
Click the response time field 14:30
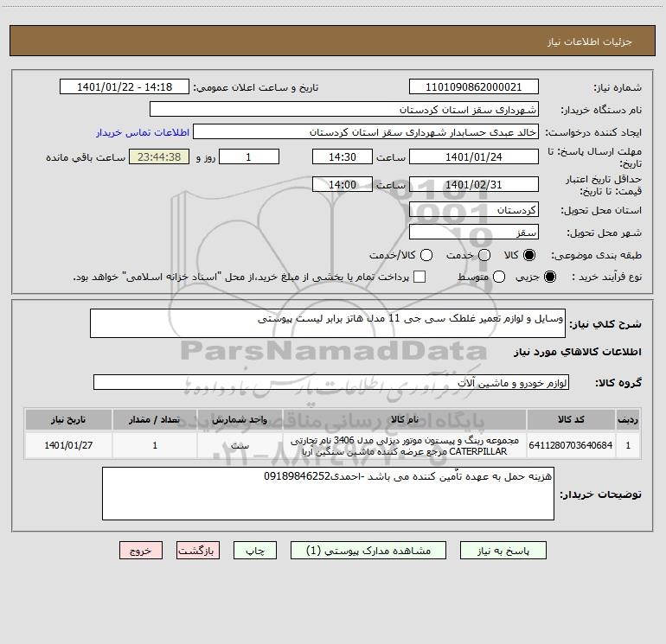[x=343, y=156]
